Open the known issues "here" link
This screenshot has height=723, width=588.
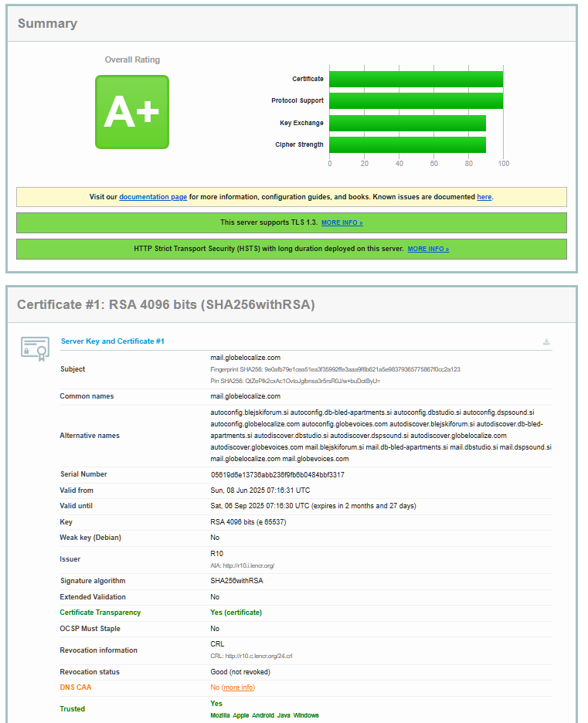(484, 197)
